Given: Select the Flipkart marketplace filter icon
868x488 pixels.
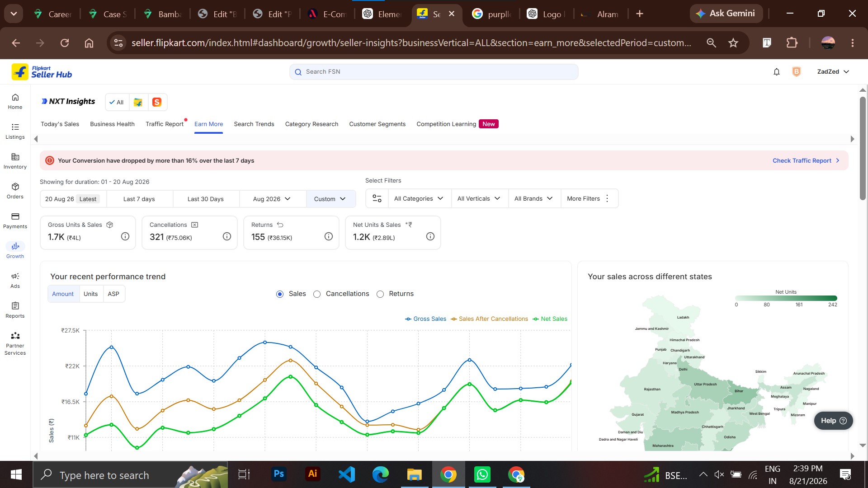Looking at the screenshot, I should click(138, 102).
